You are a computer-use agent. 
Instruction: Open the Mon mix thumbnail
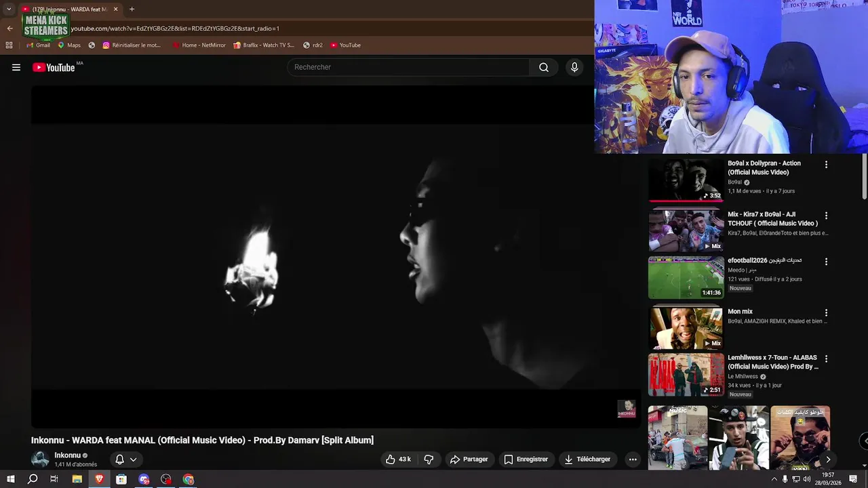point(686,328)
